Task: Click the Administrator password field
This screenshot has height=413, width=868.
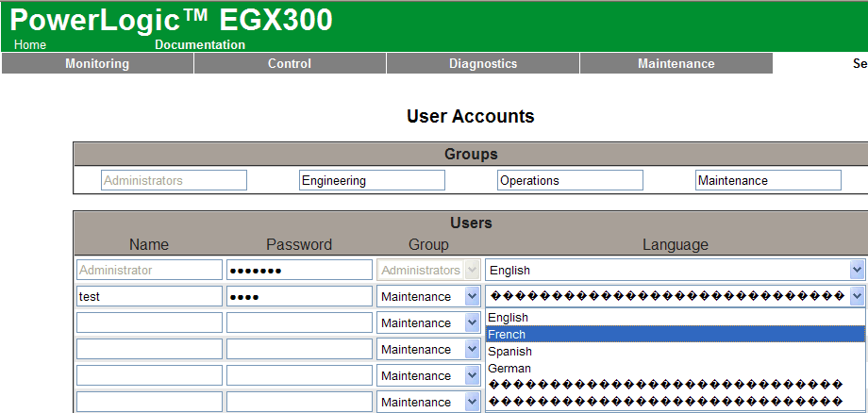Action: (x=299, y=270)
